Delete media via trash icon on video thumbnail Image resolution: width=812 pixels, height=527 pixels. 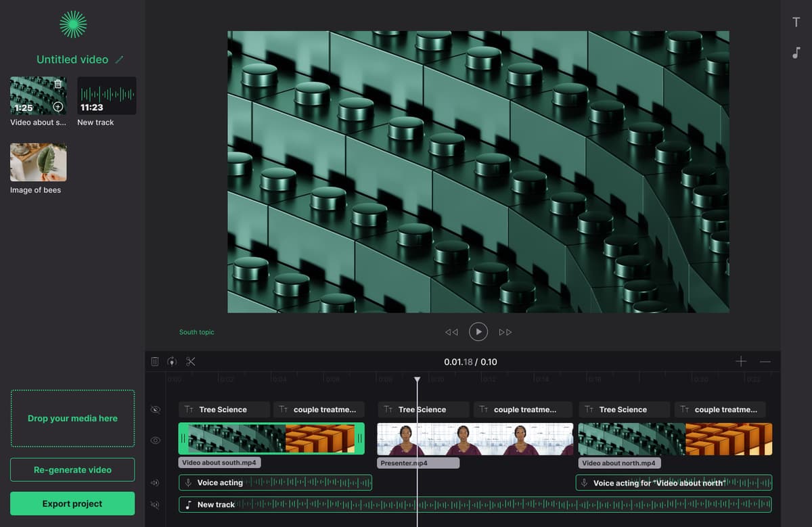(x=58, y=84)
